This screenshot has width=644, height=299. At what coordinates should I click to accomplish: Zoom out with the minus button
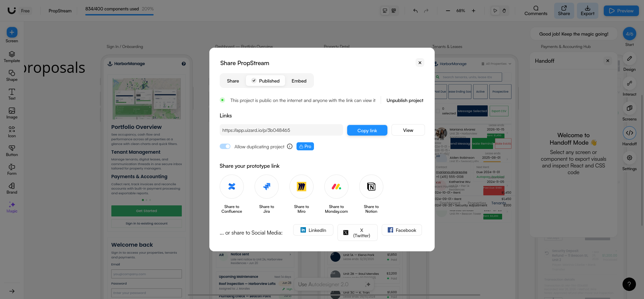pyautogui.click(x=448, y=11)
